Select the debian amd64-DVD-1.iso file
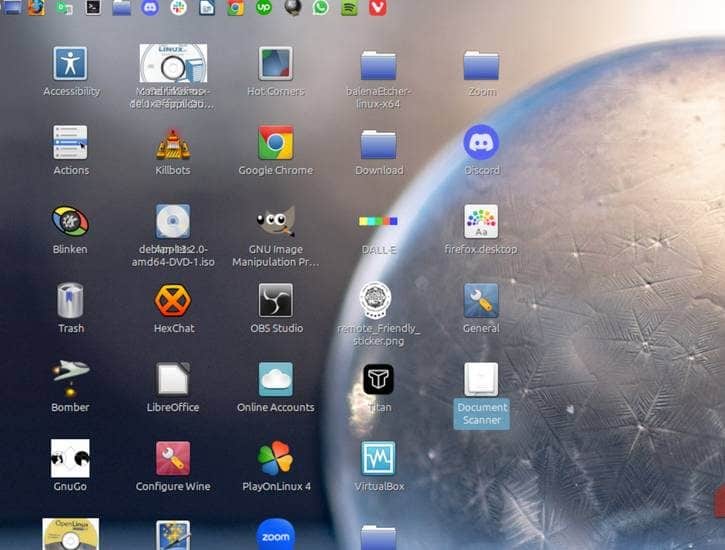Viewport: 725px width, 550px height. tap(173, 221)
